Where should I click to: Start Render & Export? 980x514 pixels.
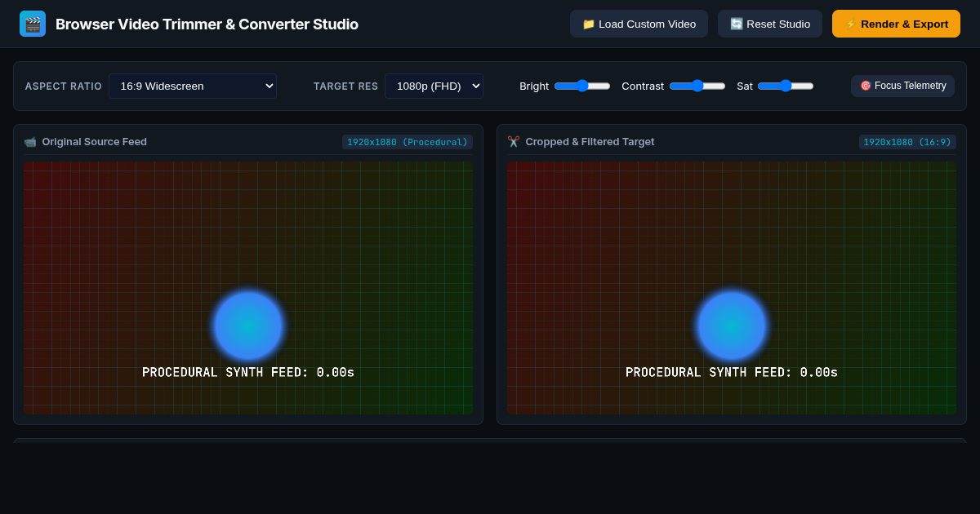(896, 24)
